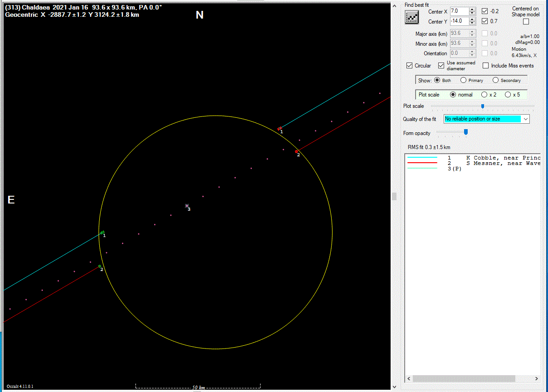
Task: Toggle the Circular checkbox
Action: click(410, 66)
